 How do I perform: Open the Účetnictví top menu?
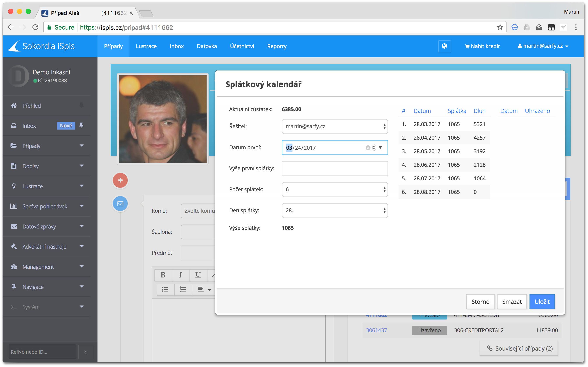pyautogui.click(x=242, y=46)
